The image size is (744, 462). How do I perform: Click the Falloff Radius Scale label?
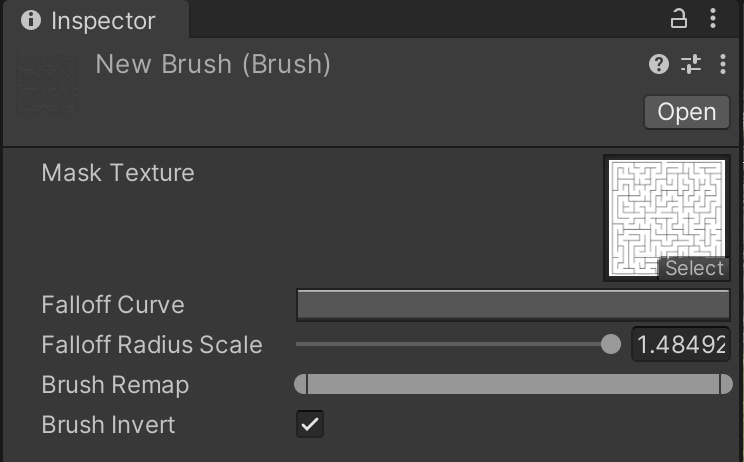tap(152, 345)
